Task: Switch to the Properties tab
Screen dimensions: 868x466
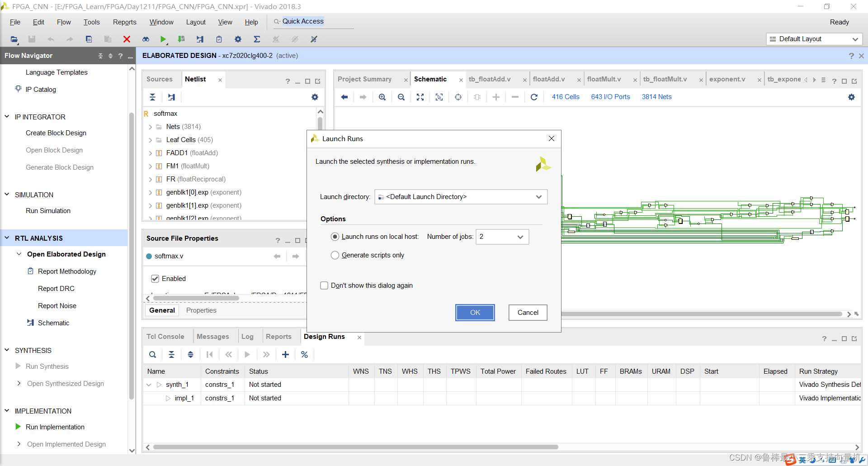Action: 201,310
